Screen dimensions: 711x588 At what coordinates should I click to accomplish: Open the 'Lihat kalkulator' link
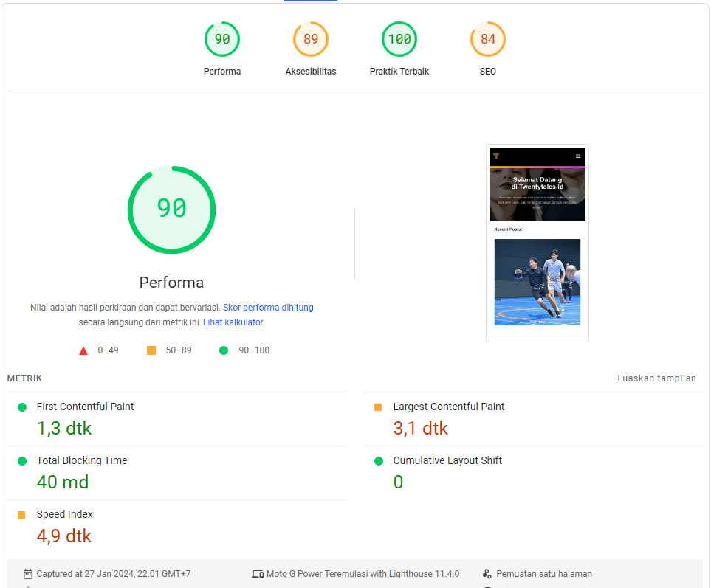(x=233, y=322)
